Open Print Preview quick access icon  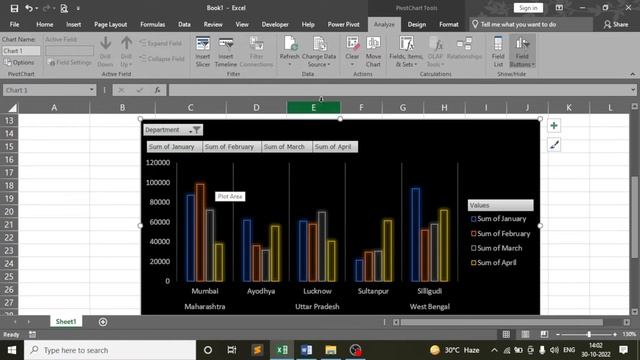click(x=64, y=8)
